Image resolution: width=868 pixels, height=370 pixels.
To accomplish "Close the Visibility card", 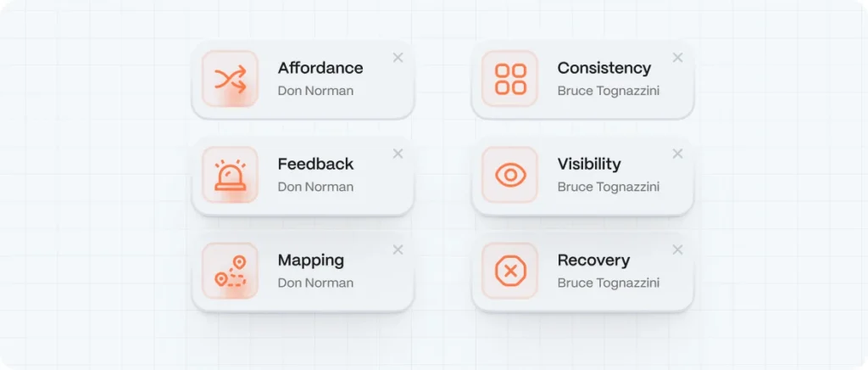I will tap(677, 154).
